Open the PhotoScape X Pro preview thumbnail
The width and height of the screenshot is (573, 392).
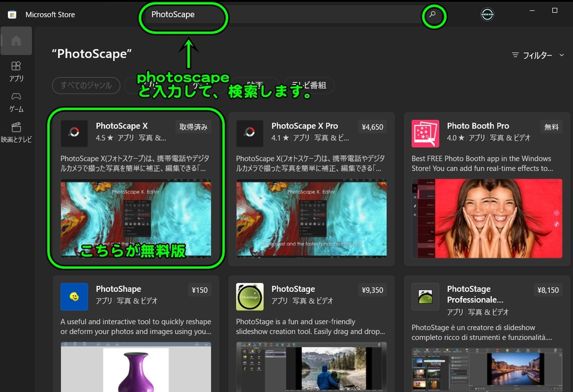(311, 218)
